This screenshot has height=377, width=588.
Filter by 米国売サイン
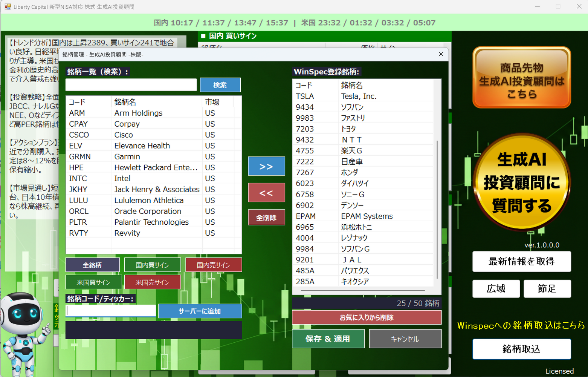coord(152,282)
